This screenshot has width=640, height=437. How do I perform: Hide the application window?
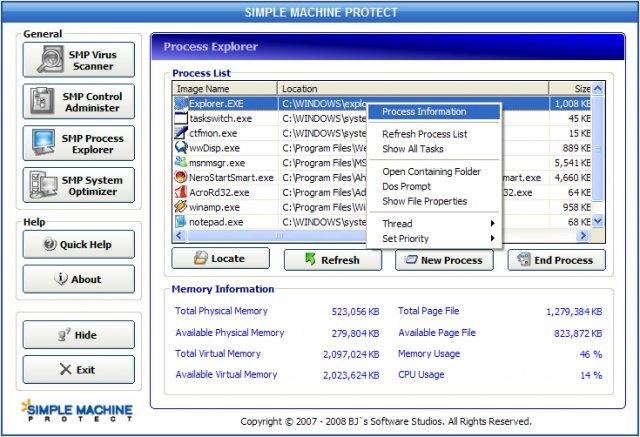coord(79,335)
